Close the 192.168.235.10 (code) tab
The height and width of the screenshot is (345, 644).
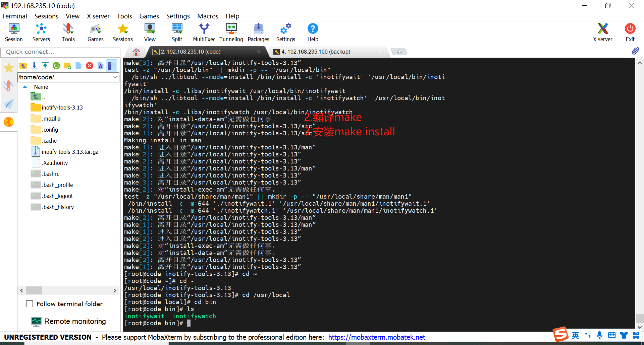pyautogui.click(x=259, y=52)
